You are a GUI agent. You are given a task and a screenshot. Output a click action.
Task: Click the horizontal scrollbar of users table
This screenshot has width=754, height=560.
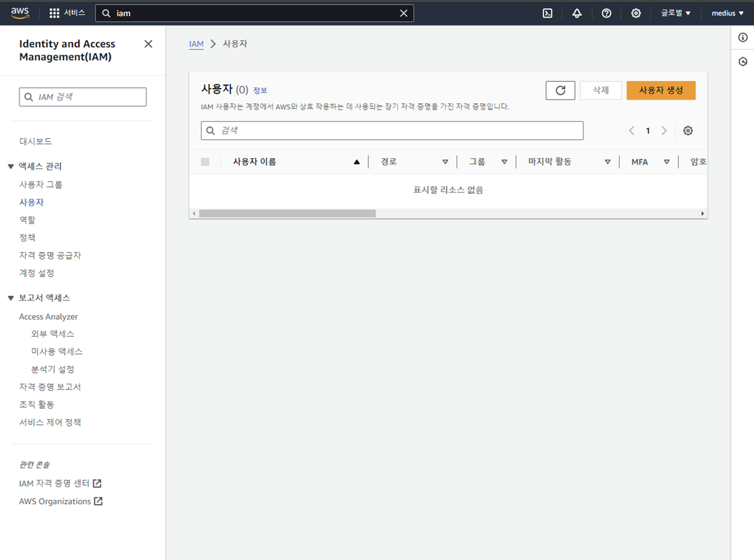tap(287, 214)
